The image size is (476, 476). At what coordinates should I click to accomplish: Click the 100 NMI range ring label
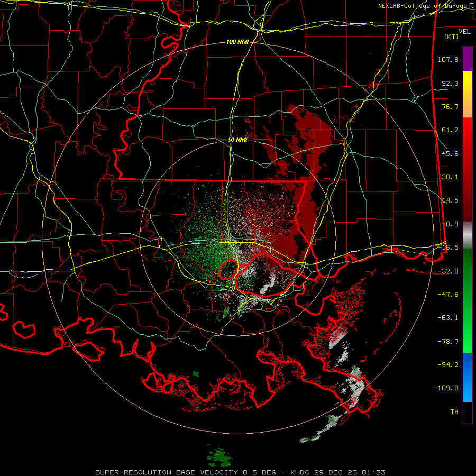tap(237, 42)
